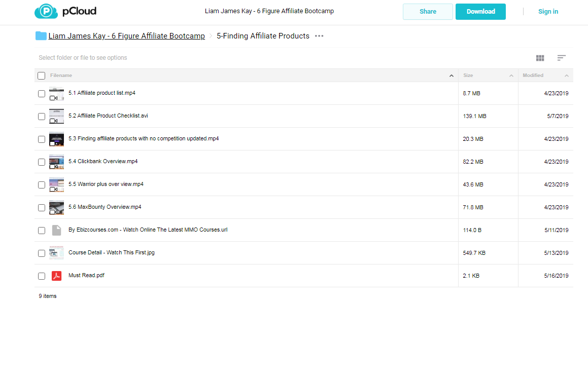Switch to grid view icon
Screen dimensions: 588x378
(x=540, y=58)
